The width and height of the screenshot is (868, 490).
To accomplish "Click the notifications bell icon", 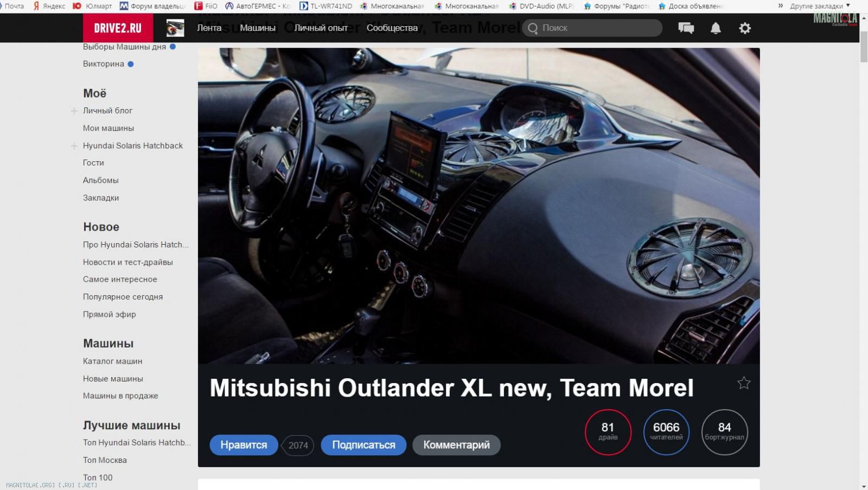I will pos(716,28).
